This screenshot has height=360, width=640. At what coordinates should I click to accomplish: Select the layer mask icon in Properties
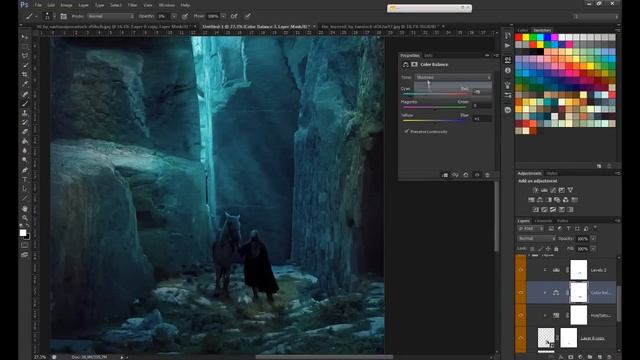(414, 64)
